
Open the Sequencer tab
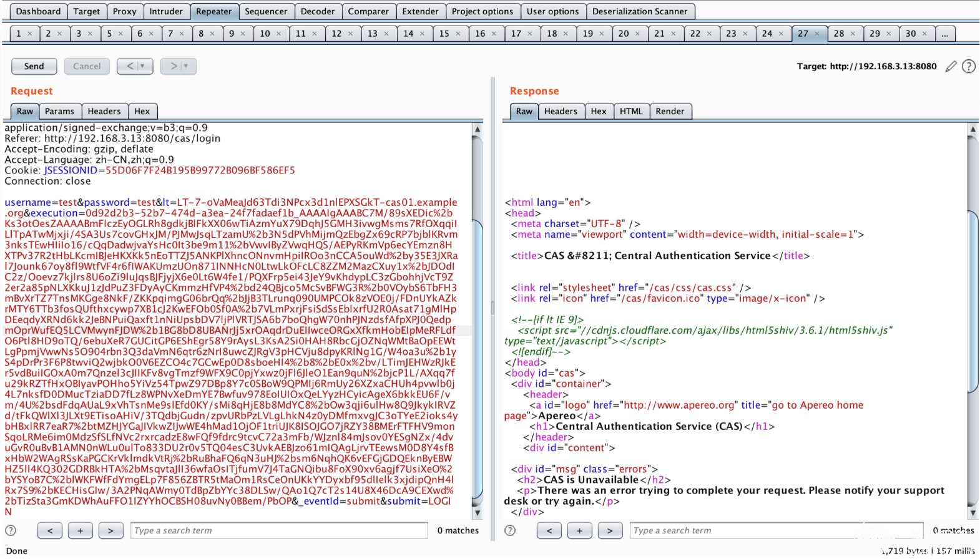click(266, 11)
